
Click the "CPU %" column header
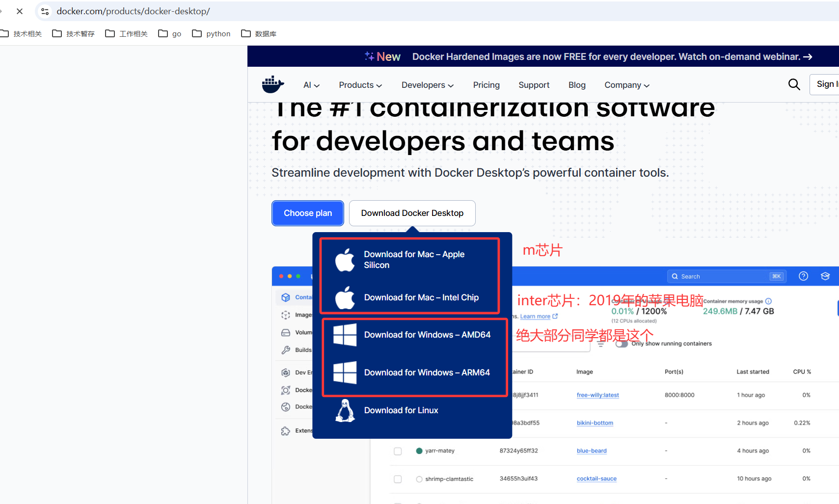click(802, 372)
